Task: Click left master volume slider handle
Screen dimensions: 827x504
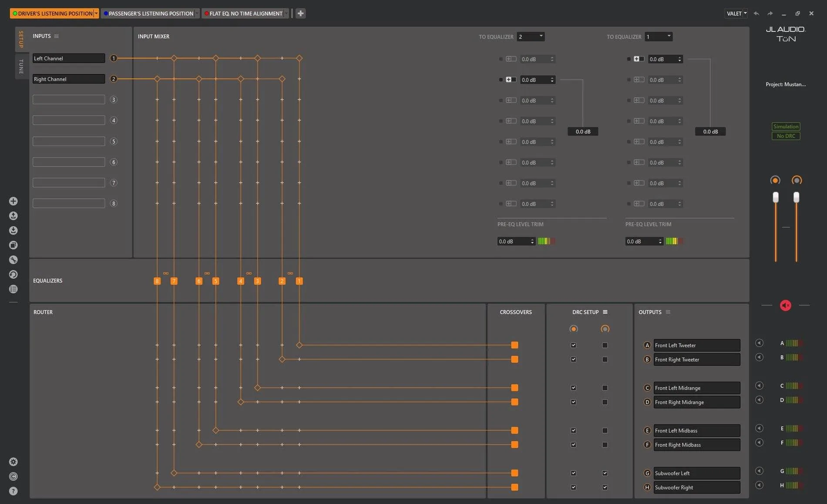Action: click(x=776, y=197)
